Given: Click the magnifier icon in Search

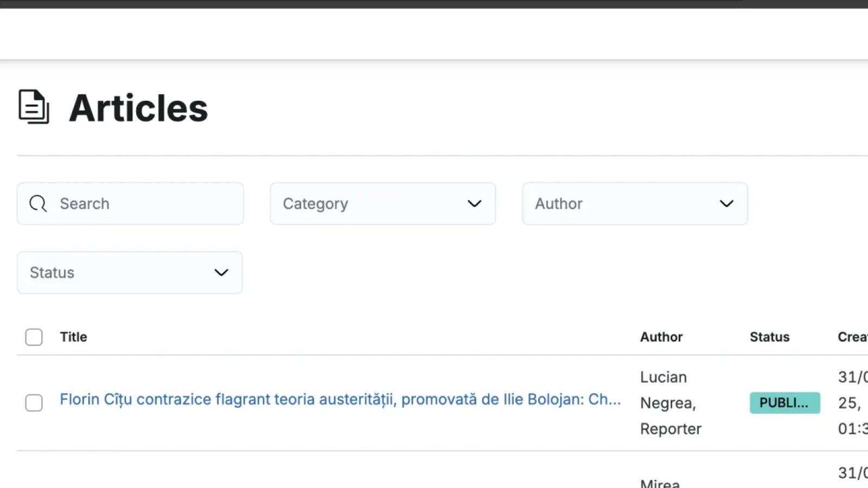Looking at the screenshot, I should (x=38, y=204).
